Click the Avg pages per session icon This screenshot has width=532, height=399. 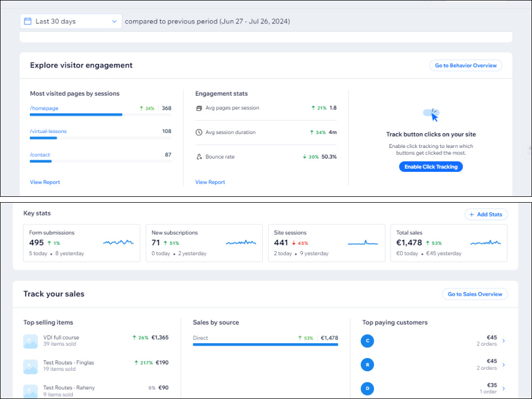[199, 108]
